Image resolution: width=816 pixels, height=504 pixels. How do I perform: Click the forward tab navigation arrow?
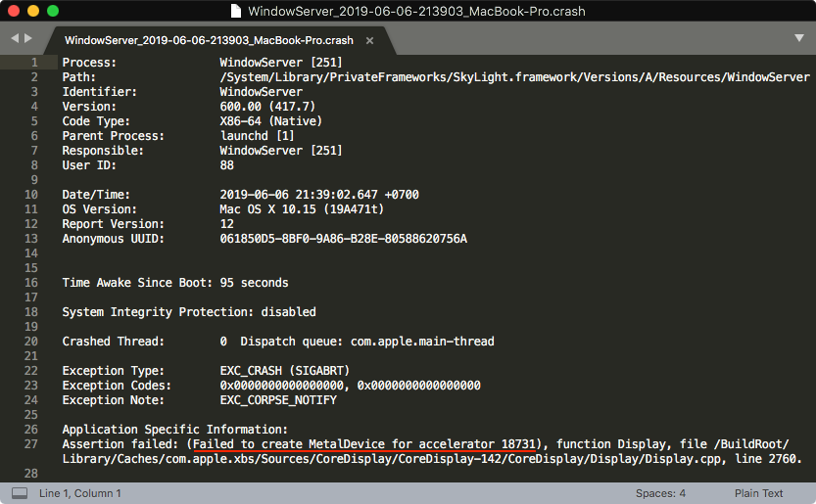28,38
